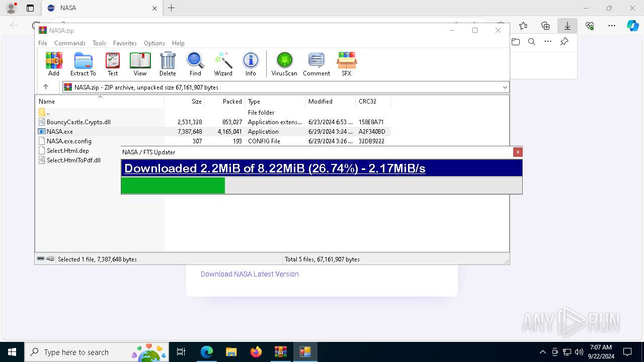Open the Tools menu

(99, 43)
